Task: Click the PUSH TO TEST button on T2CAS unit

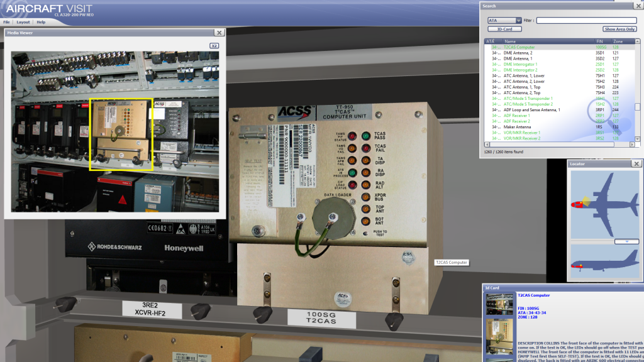Action: (x=365, y=233)
